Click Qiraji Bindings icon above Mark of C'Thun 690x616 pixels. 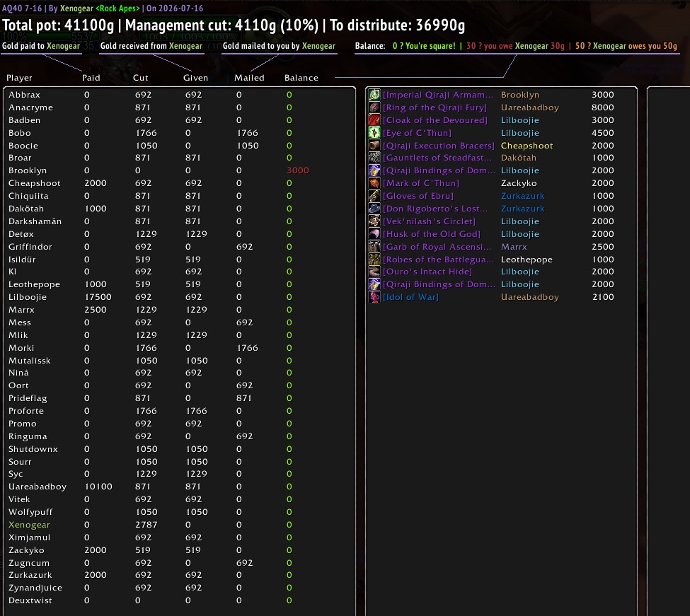click(374, 170)
